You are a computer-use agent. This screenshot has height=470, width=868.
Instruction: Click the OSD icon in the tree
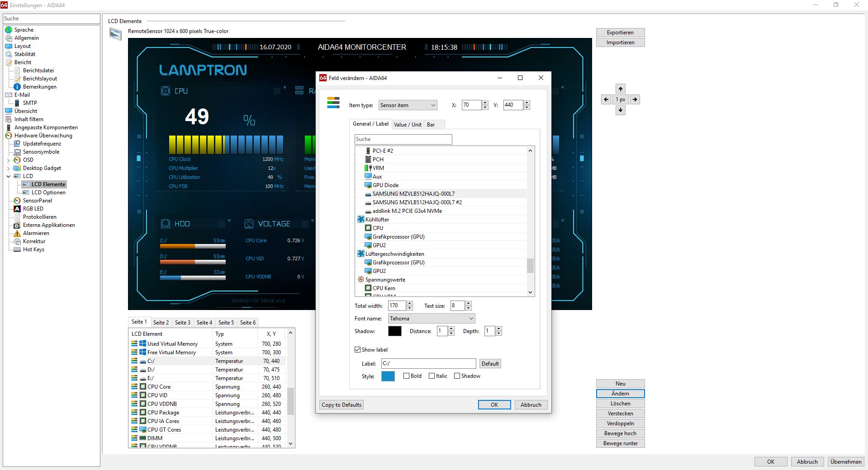pyautogui.click(x=17, y=160)
